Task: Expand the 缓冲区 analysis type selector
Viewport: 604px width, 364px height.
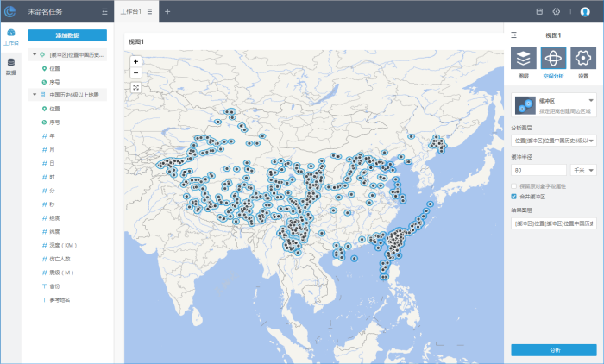Action: coord(591,102)
